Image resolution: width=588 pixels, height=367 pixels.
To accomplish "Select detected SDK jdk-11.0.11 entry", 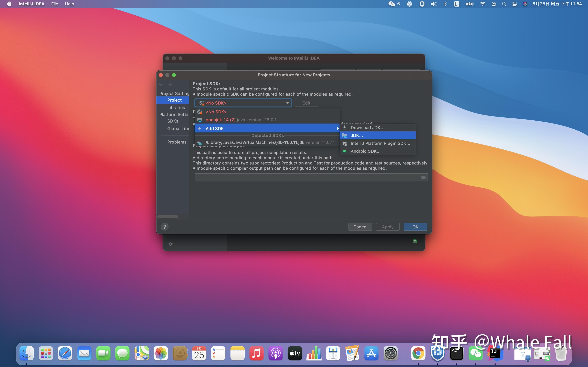I will 255,142.
